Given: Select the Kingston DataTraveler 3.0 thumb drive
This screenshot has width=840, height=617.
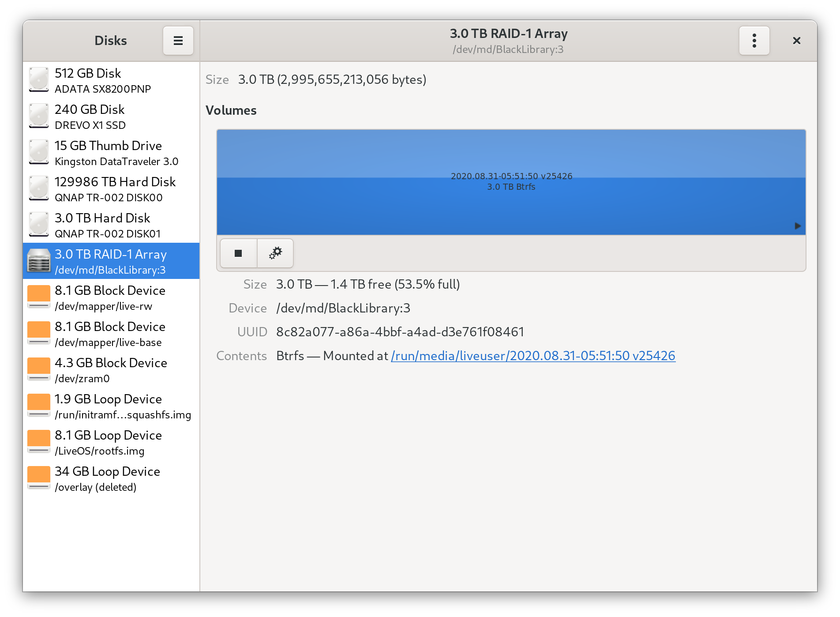Looking at the screenshot, I should [x=111, y=152].
